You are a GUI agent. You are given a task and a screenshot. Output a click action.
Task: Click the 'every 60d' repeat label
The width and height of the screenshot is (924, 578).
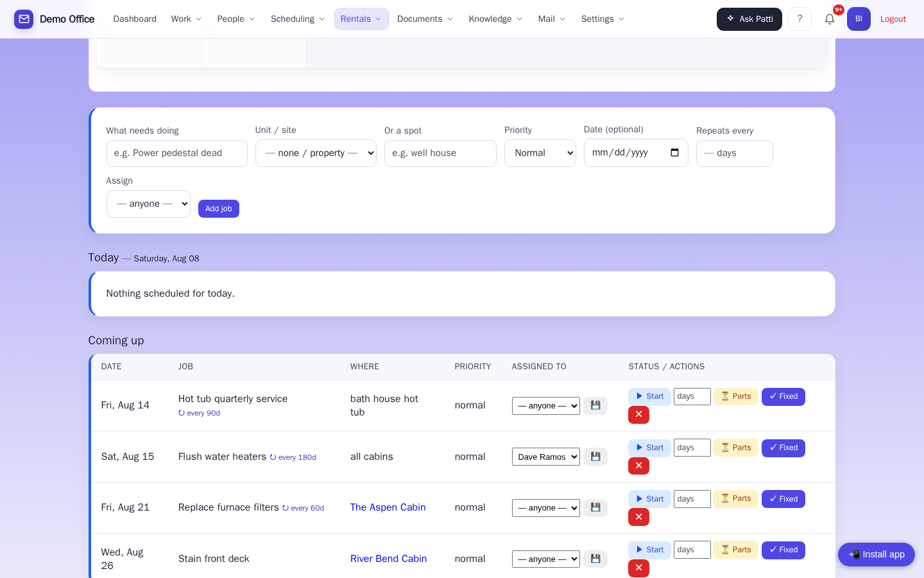(303, 508)
